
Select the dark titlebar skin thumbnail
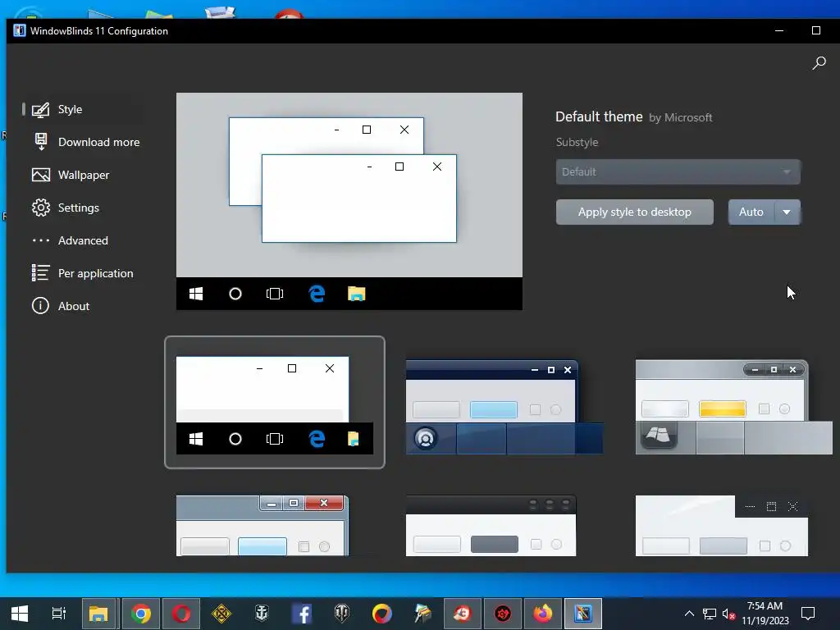[491, 526]
